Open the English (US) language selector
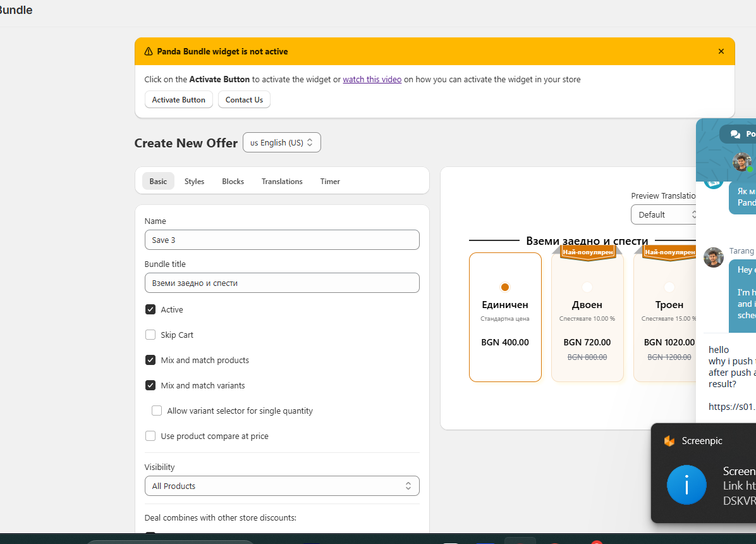This screenshot has width=756, height=544. click(281, 142)
